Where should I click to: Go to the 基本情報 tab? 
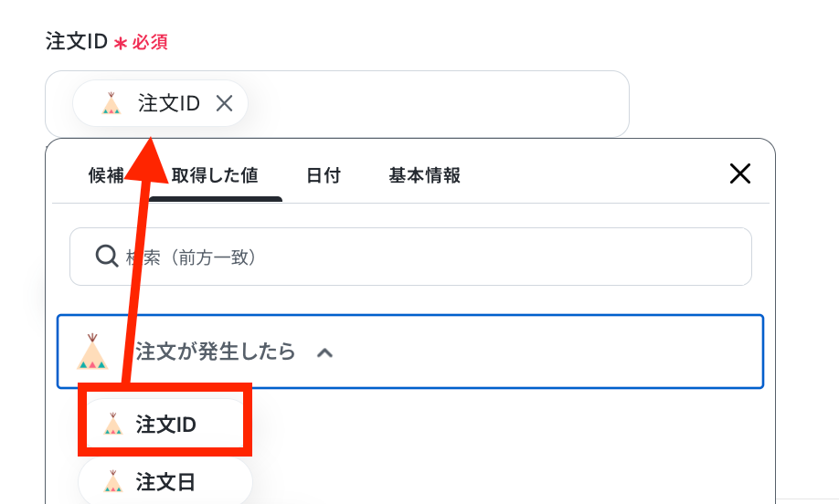click(x=424, y=175)
